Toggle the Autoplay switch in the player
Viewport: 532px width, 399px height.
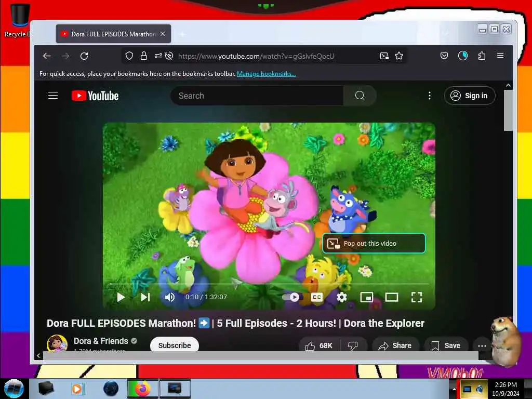pos(290,297)
